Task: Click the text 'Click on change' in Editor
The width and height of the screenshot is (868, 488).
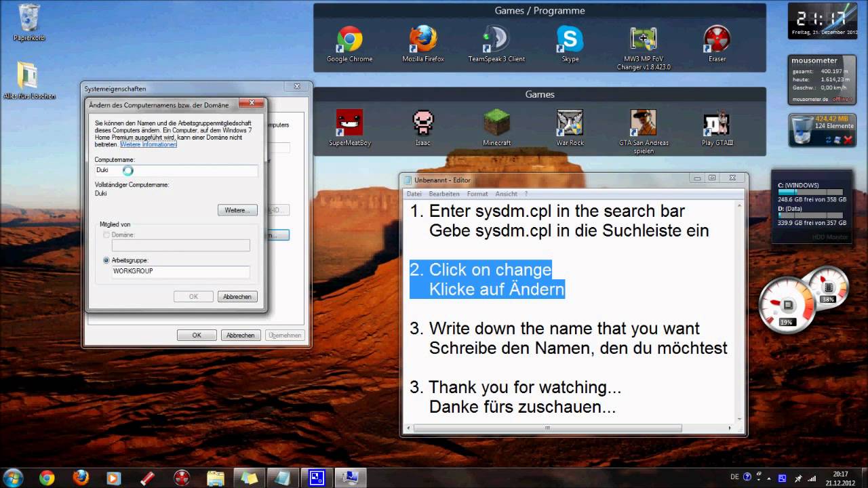Action: click(x=490, y=270)
